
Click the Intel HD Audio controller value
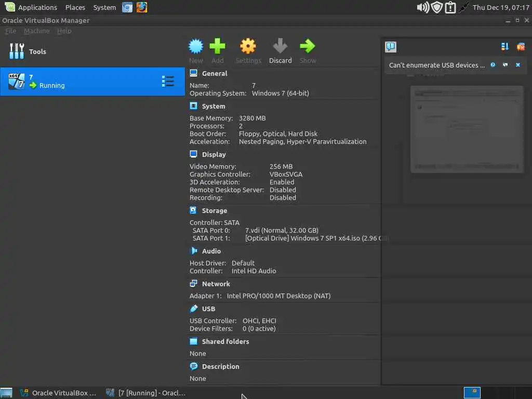[254, 271]
